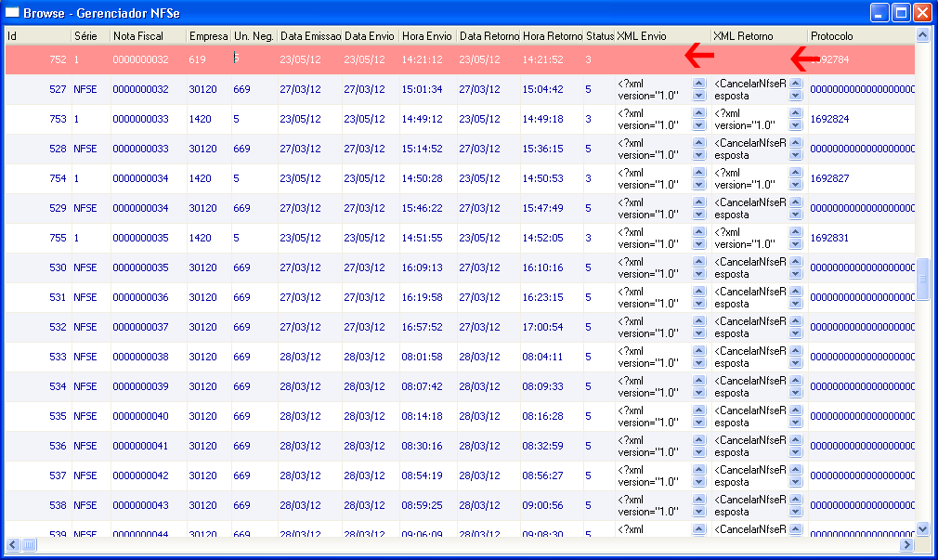Click the Browse window title bar icon
Screen dimensions: 938x560
pos(12,12)
